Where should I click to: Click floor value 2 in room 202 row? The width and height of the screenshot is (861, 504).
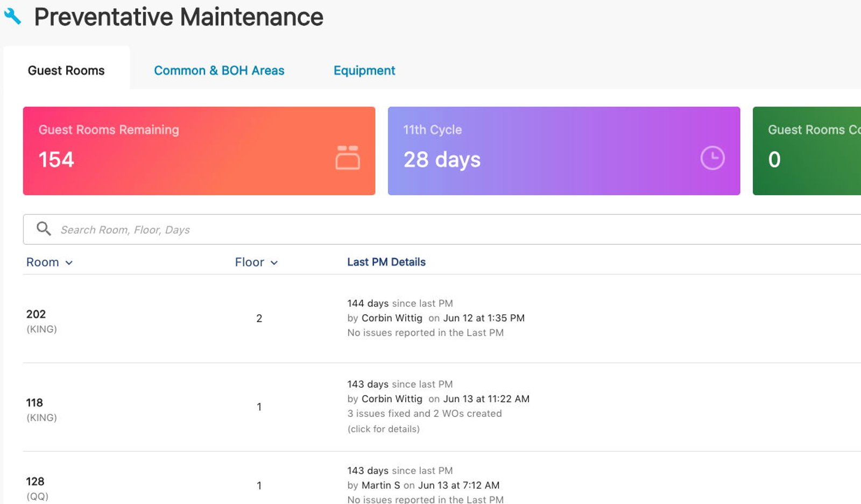pyautogui.click(x=259, y=318)
